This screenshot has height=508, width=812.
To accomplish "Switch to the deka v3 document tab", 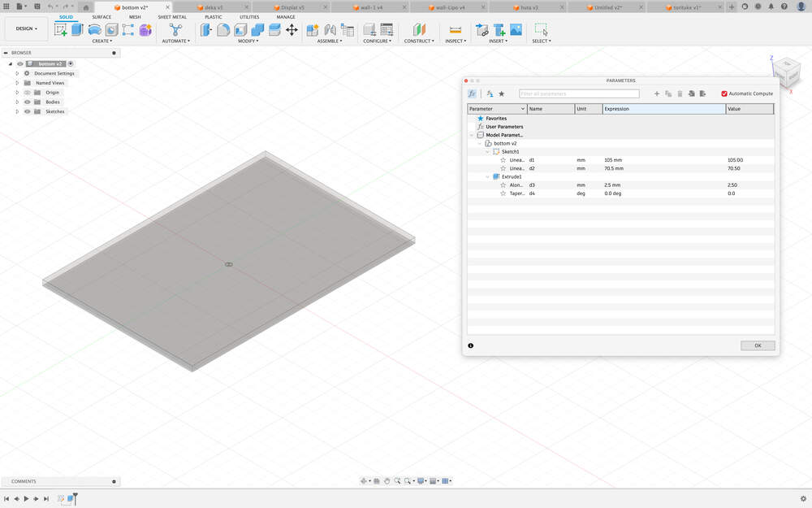I will point(213,8).
